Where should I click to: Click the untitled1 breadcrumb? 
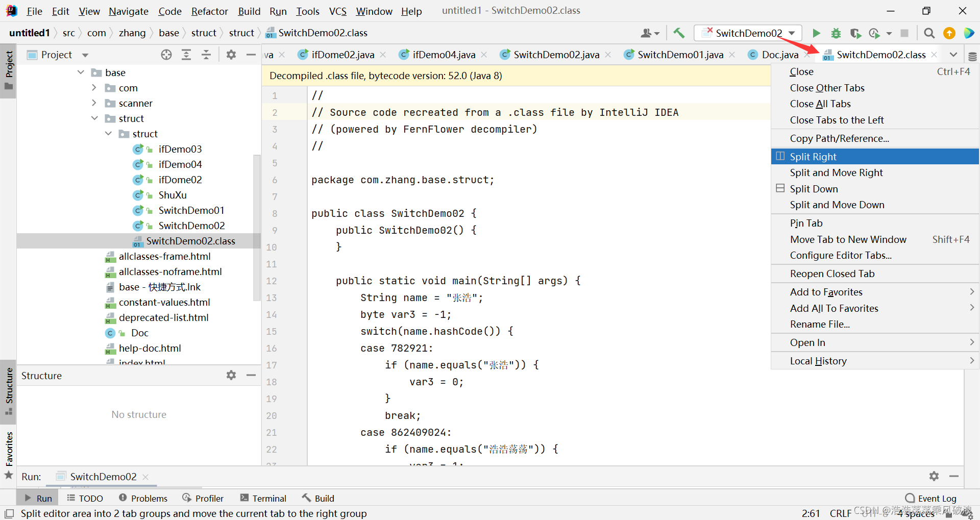30,33
